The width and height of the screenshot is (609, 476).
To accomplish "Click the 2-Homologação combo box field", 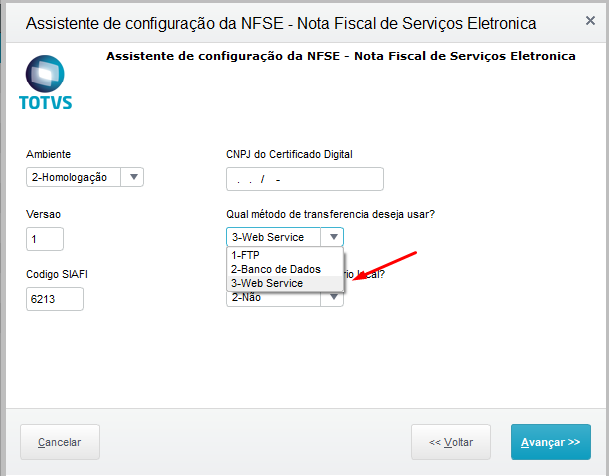I will 73,177.
